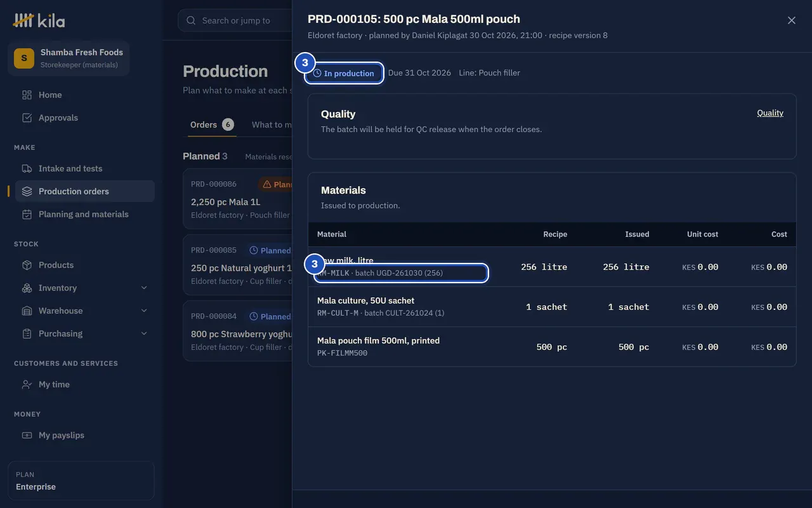The width and height of the screenshot is (812, 508).
Task: Click the Shamba Fresh Foods avatar
Action: 24,58
